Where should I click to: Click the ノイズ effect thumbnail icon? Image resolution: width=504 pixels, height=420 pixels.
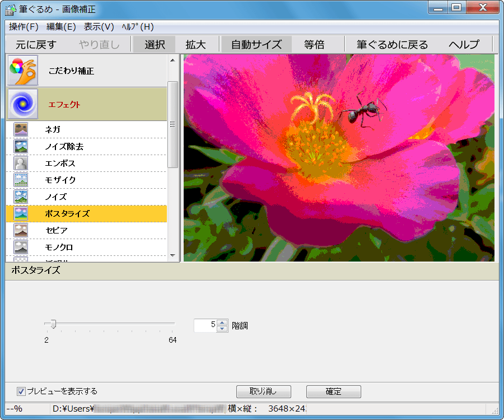pos(21,197)
